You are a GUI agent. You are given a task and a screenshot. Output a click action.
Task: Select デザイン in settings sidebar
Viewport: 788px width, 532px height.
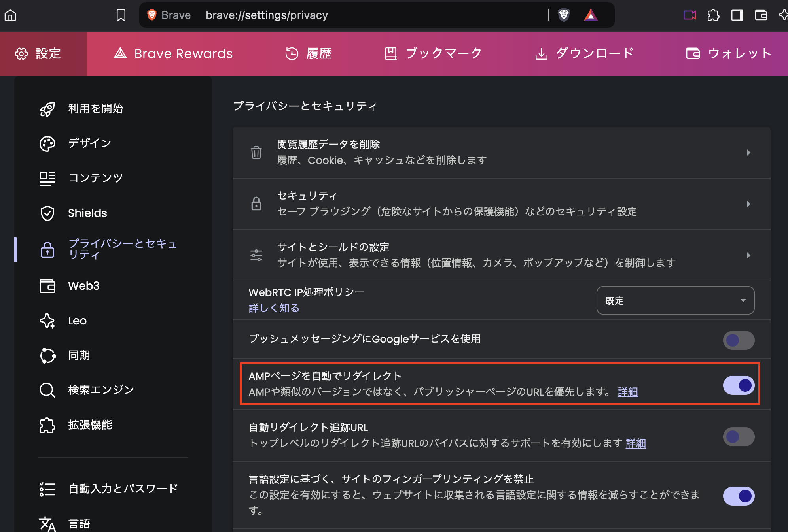pos(90,144)
